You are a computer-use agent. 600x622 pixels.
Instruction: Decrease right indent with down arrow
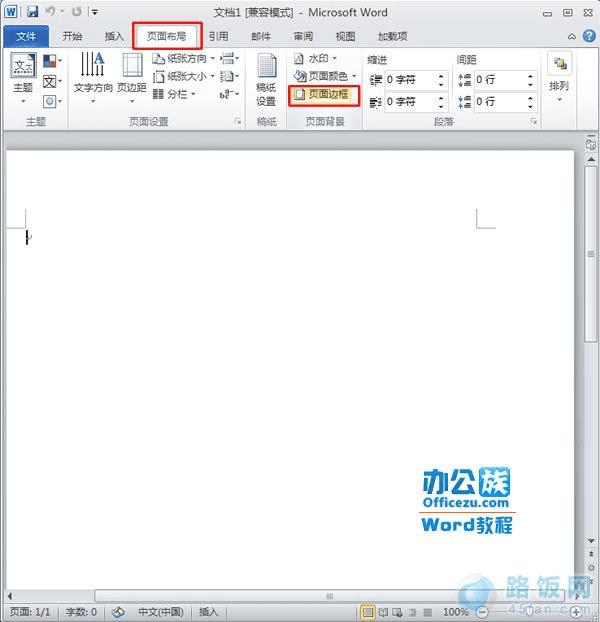(x=441, y=106)
